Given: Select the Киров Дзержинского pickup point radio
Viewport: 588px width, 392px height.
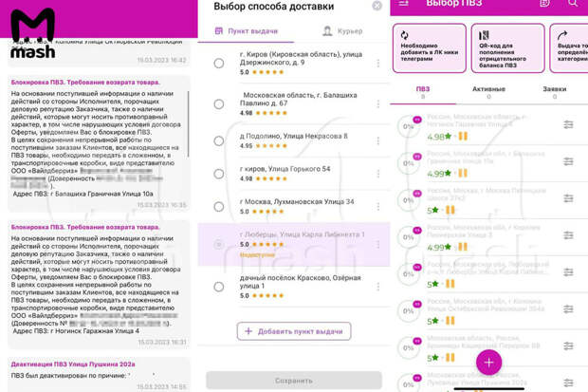Looking at the screenshot, I should click(219, 63).
